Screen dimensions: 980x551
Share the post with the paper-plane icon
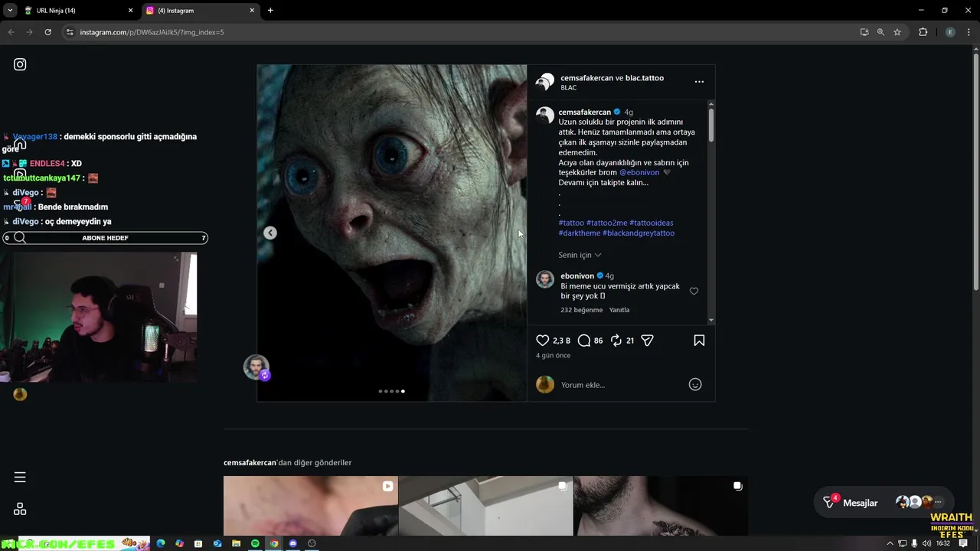[x=648, y=341]
